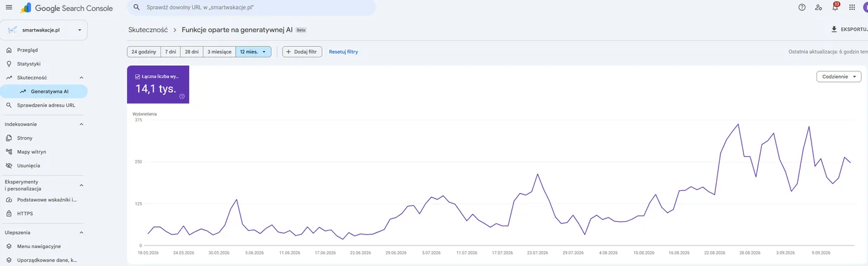
Task: Click the Ostatnia aktualizacja status text
Action: click(x=828, y=52)
